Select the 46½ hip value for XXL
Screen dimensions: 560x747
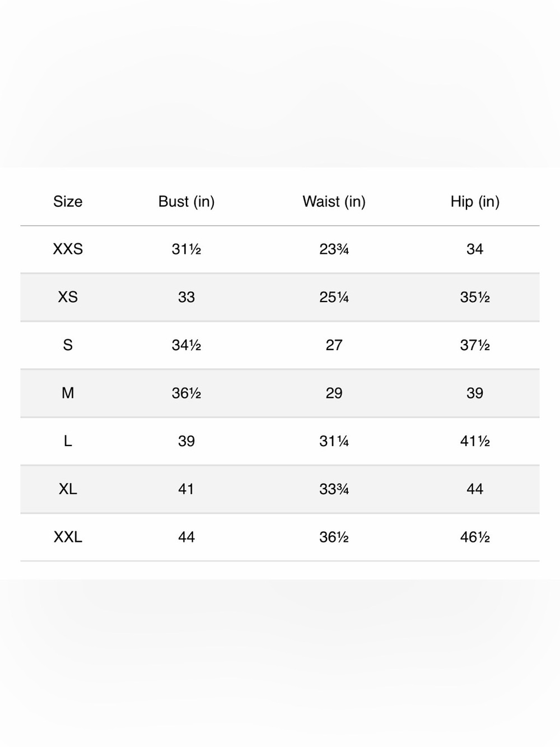[x=475, y=537]
